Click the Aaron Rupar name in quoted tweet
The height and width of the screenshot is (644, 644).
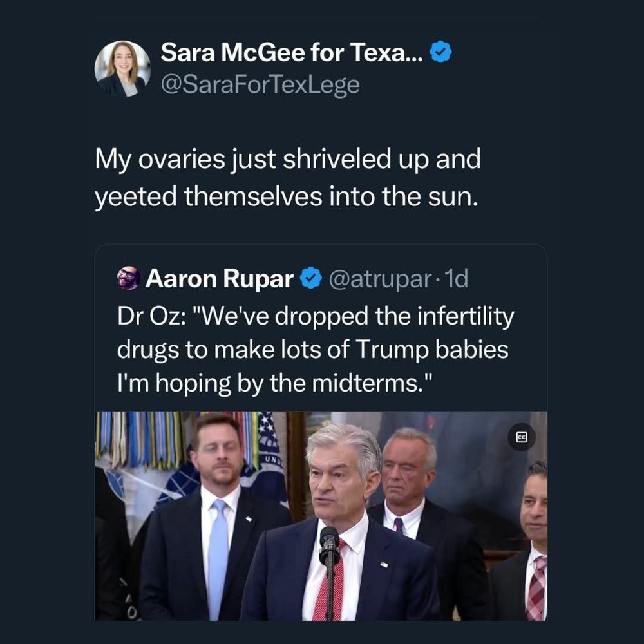pyautogui.click(x=220, y=278)
